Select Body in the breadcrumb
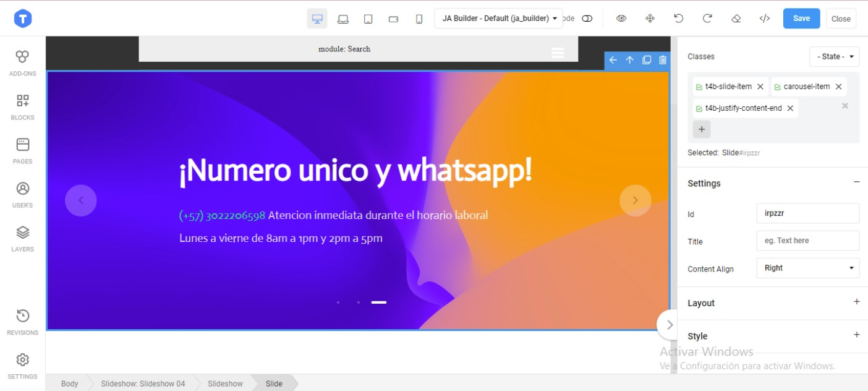 [x=69, y=384]
